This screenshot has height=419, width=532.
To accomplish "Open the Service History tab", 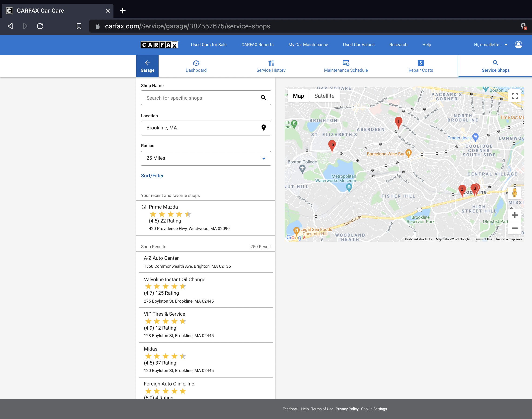I will (x=271, y=66).
